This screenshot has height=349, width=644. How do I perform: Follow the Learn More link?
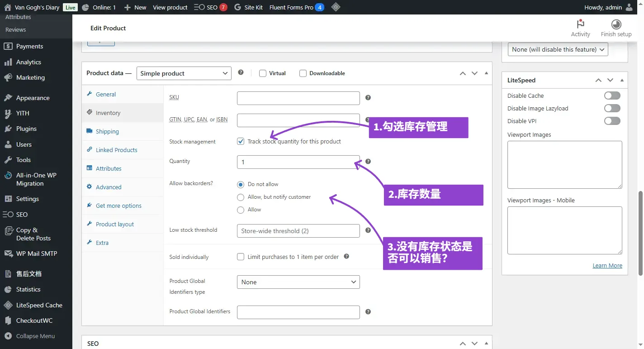click(607, 265)
